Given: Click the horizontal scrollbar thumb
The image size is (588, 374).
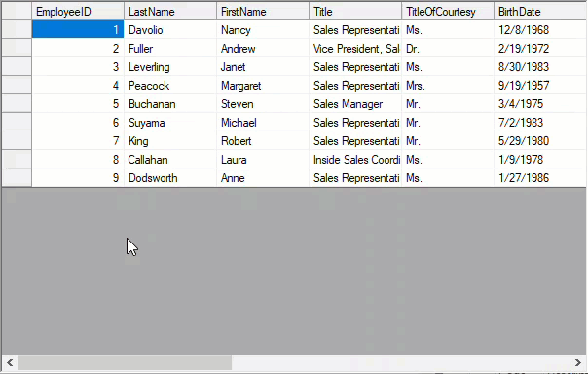Looking at the screenshot, I should pos(125,362).
